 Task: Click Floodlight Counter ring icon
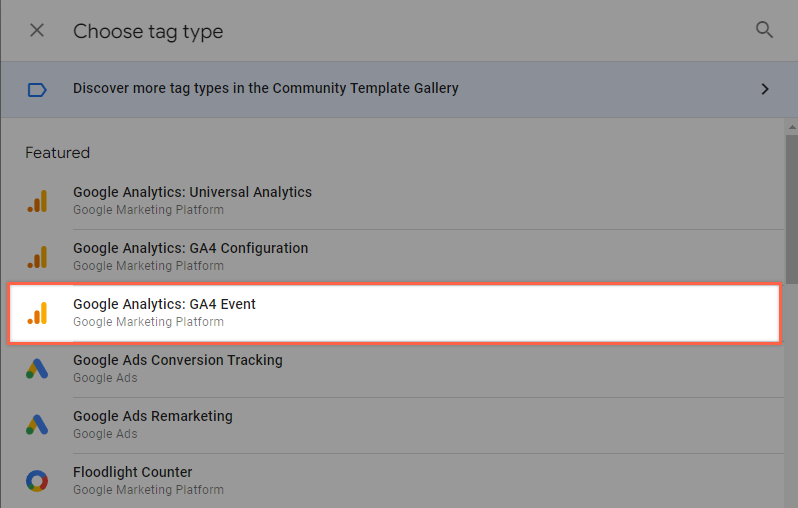37,481
